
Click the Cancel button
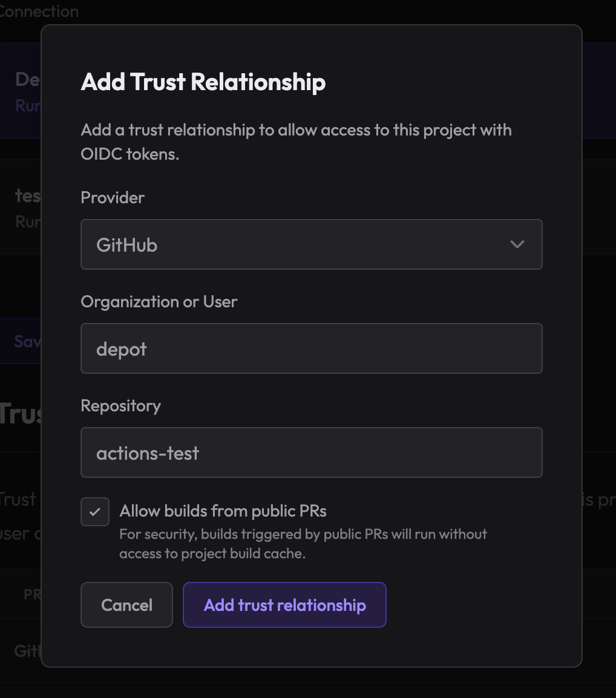pyautogui.click(x=126, y=605)
